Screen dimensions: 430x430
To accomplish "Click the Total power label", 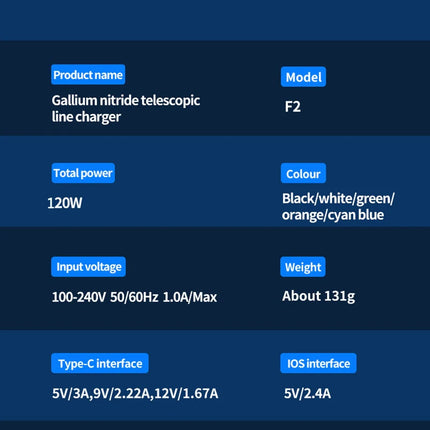I will 83,173.
